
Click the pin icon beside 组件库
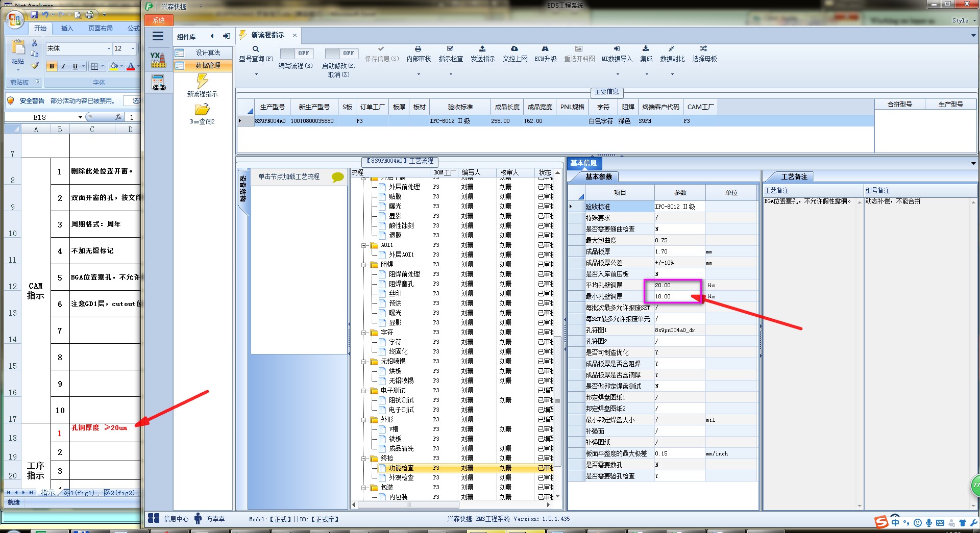[226, 36]
